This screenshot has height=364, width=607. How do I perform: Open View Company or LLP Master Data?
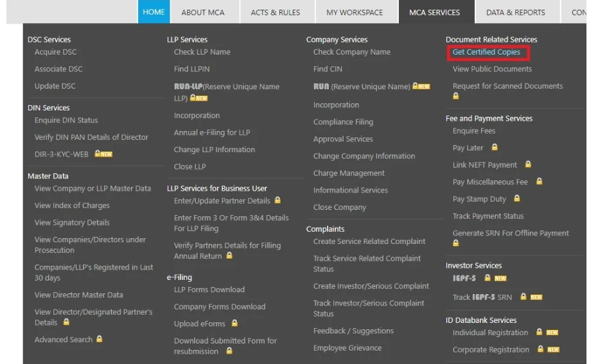click(92, 188)
